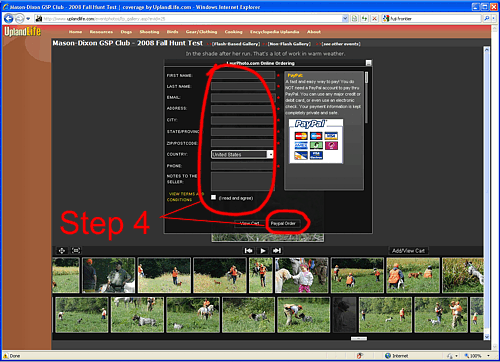
Task: Open the About menu item
Action: coord(314,32)
